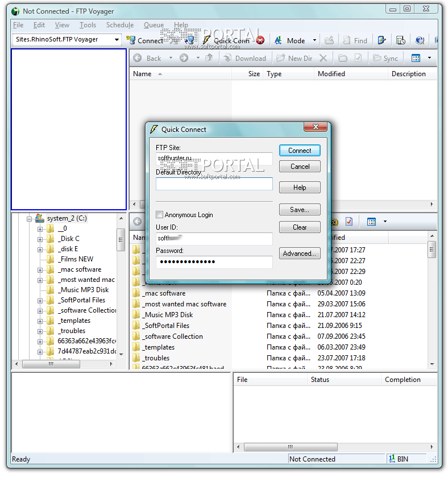Toggle the Anonymous Login checkbox
The image size is (448, 478).
coord(159,215)
